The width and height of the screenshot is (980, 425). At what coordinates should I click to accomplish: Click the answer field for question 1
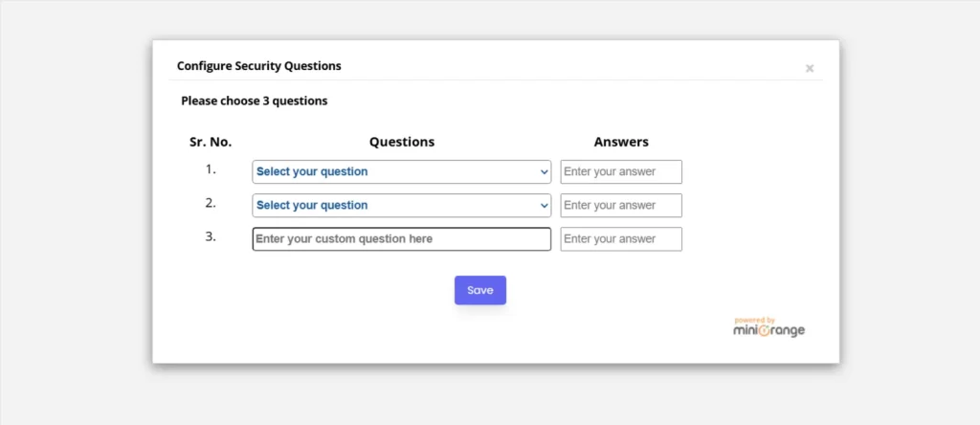coord(620,172)
